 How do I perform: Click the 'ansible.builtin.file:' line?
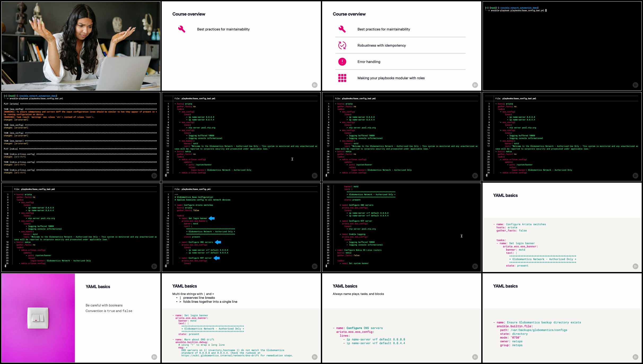tap(515, 326)
